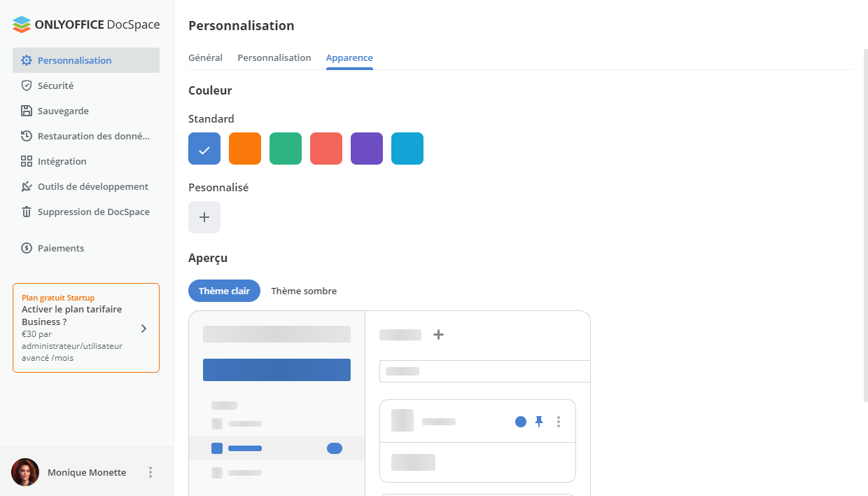Pick the coral red color swatch
The width and height of the screenshot is (868, 496).
[x=326, y=149]
